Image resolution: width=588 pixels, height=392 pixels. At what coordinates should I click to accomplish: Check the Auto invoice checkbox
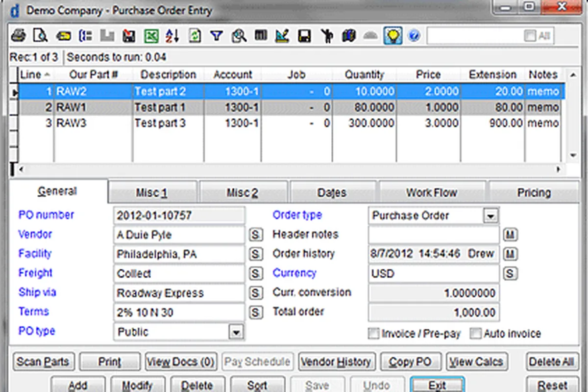click(x=475, y=334)
